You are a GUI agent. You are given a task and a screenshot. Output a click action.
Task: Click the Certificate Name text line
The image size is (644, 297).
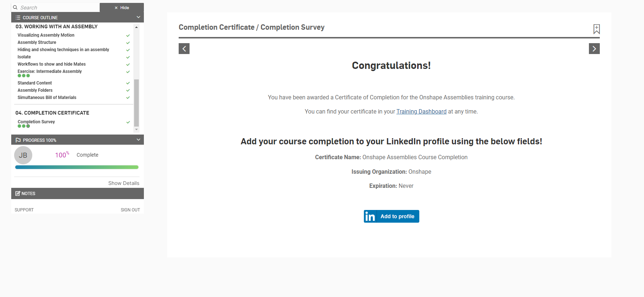[x=391, y=157]
